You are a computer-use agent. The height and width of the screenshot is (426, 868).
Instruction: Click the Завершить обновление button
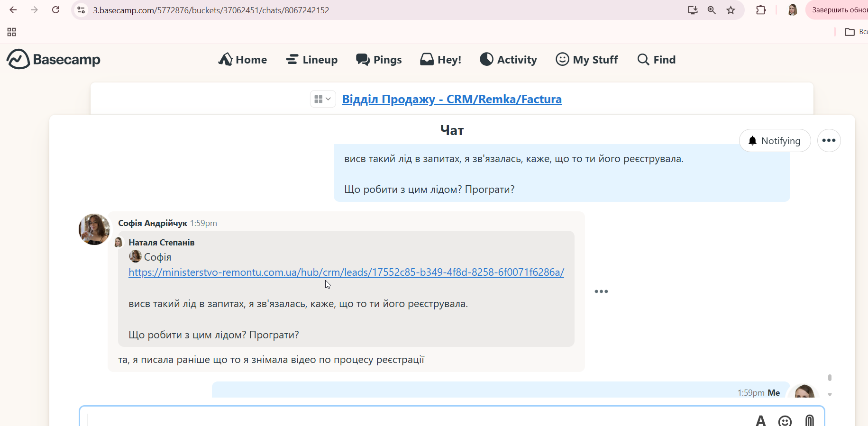click(x=837, y=10)
